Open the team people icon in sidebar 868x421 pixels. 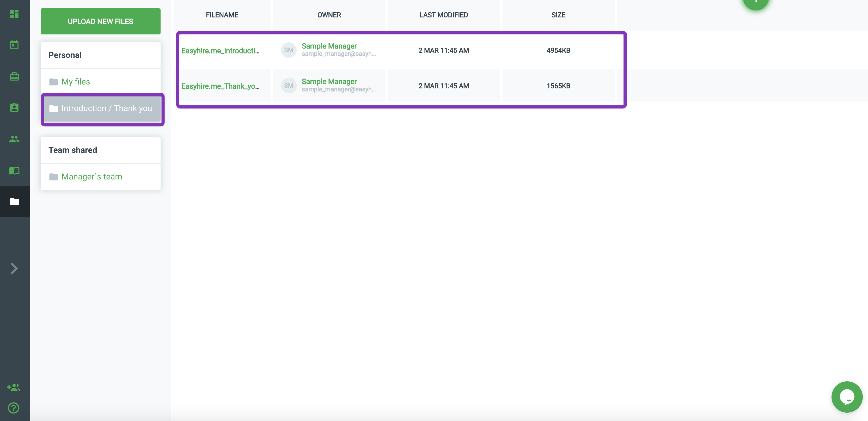tap(14, 139)
